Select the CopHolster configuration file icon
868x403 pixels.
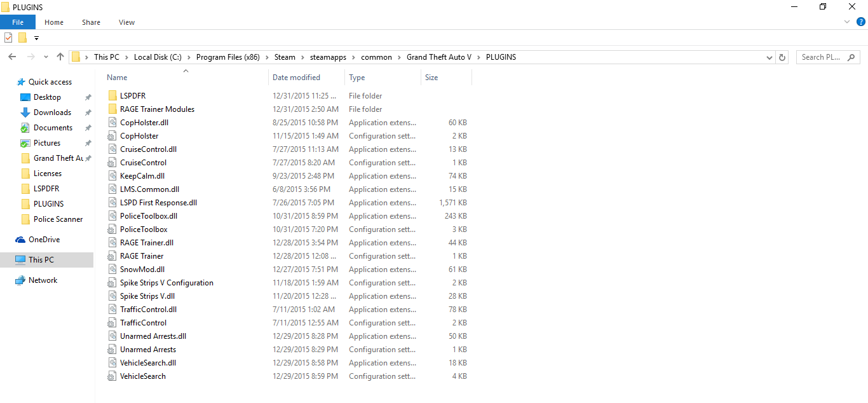(x=112, y=136)
